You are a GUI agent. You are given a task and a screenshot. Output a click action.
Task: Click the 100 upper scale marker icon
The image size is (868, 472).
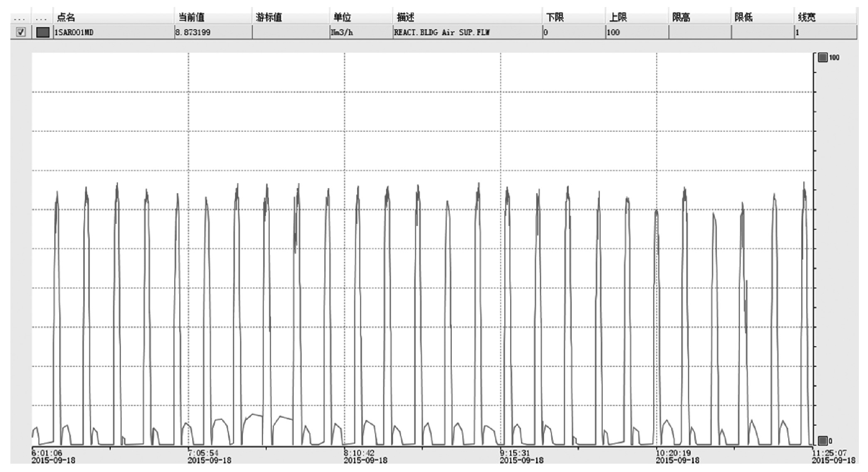[822, 57]
